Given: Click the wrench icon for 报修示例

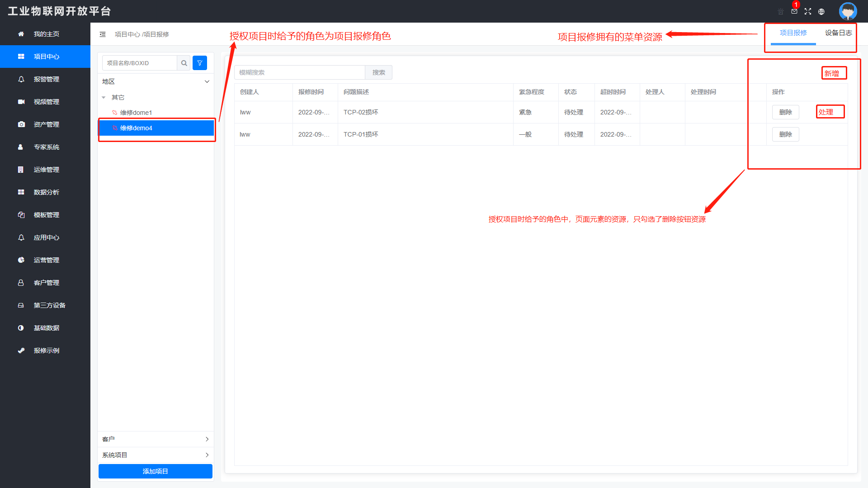Looking at the screenshot, I should pos(21,351).
